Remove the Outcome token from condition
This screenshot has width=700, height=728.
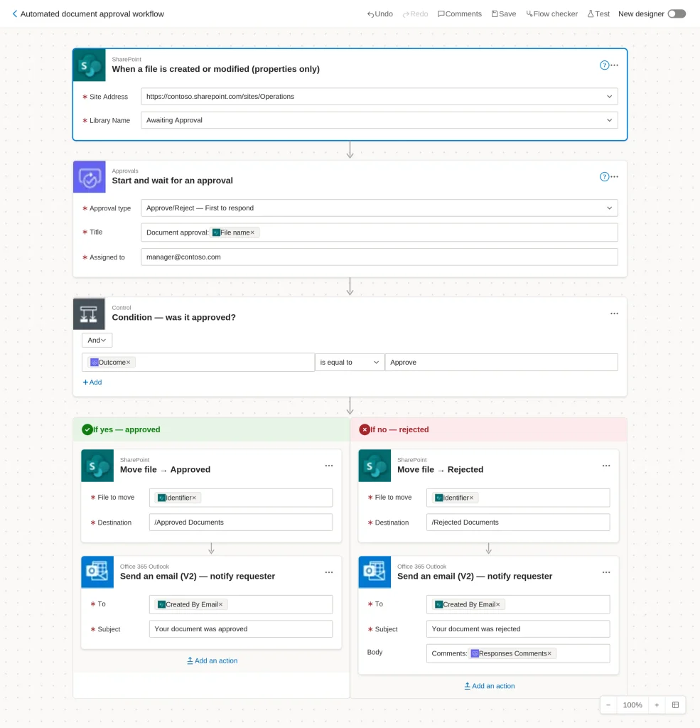click(x=128, y=363)
